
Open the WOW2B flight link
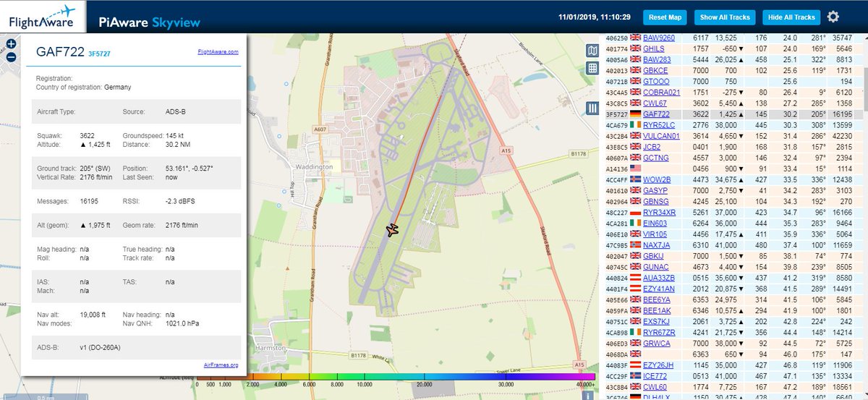point(657,179)
